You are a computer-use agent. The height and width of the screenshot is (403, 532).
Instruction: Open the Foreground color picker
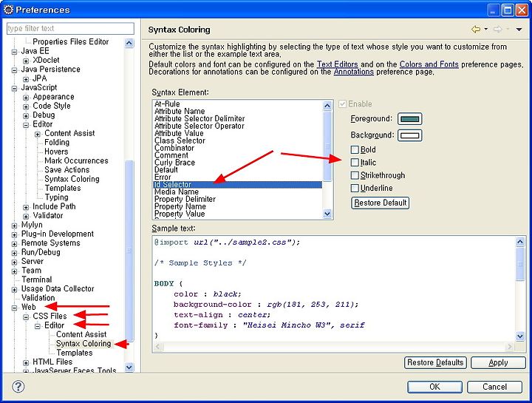point(410,119)
